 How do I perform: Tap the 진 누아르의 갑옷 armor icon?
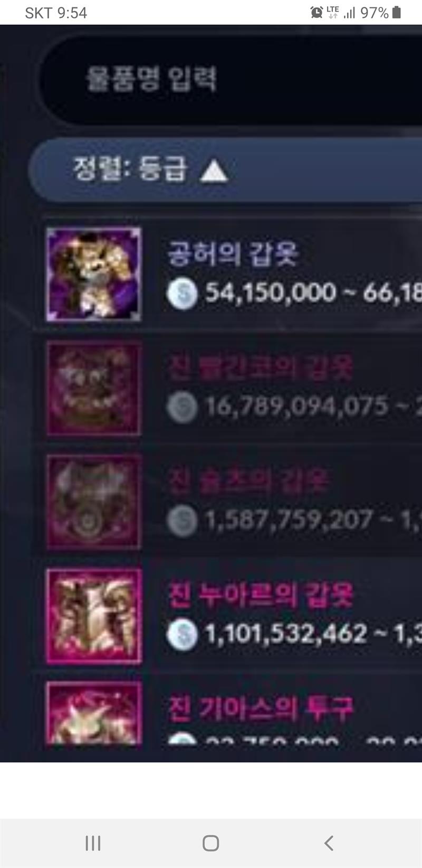click(x=94, y=616)
